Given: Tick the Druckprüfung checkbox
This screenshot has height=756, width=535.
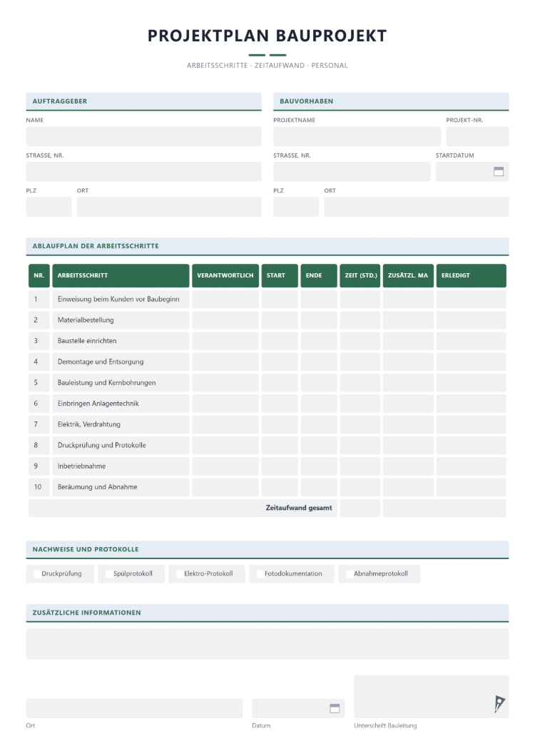Looking at the screenshot, I should 37,573.
